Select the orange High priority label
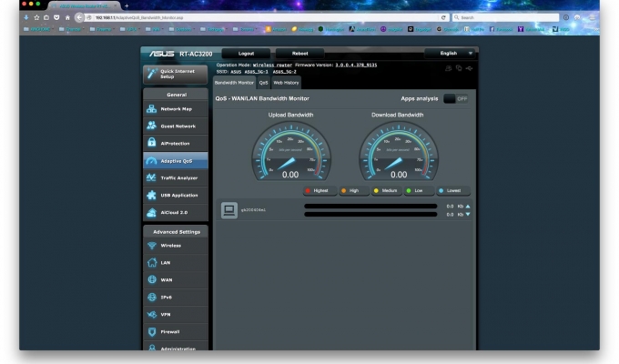 pyautogui.click(x=354, y=191)
